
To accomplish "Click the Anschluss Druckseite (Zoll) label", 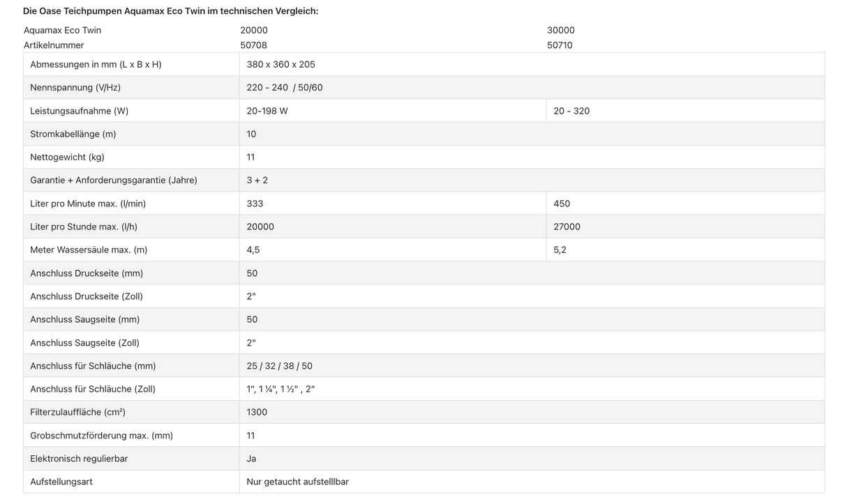I will coord(87,296).
